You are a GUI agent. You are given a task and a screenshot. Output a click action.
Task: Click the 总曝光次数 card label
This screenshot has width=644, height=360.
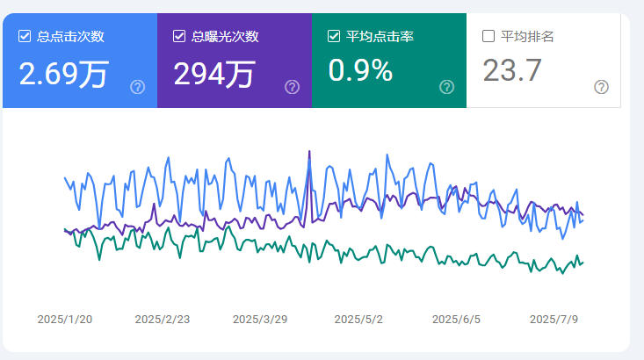(x=225, y=37)
